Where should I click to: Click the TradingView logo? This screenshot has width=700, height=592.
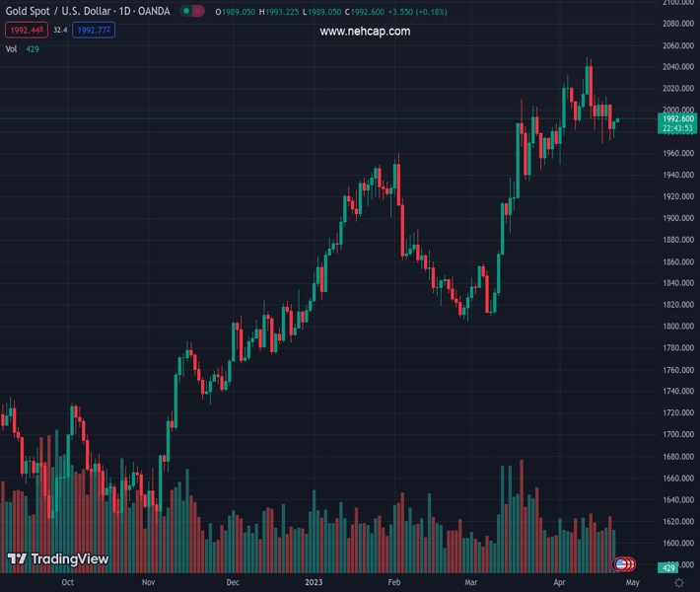tap(57, 559)
